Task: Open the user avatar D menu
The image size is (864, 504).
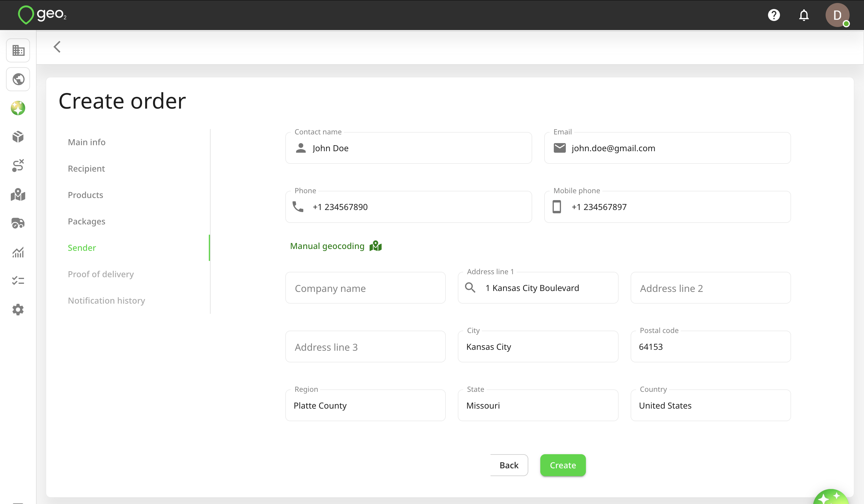Action: click(837, 15)
